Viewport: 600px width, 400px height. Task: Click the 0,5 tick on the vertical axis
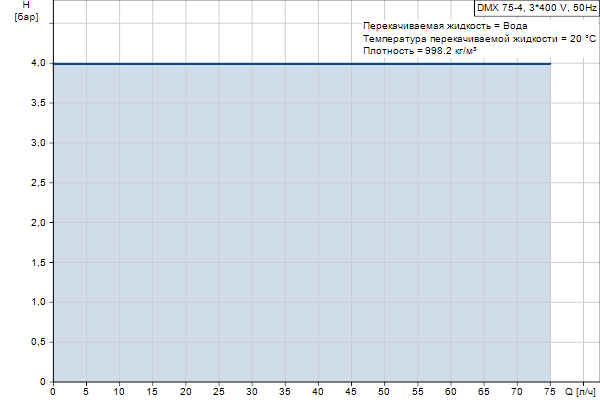coord(38,342)
